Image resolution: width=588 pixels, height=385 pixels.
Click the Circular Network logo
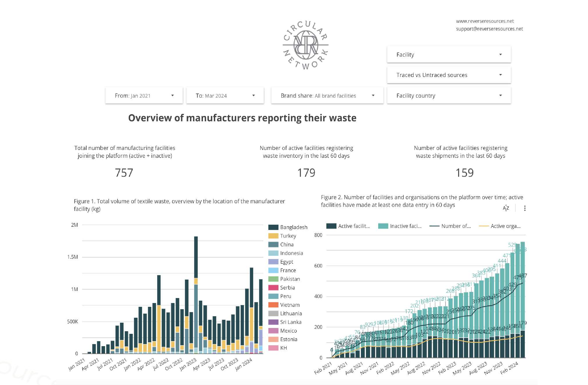point(305,45)
